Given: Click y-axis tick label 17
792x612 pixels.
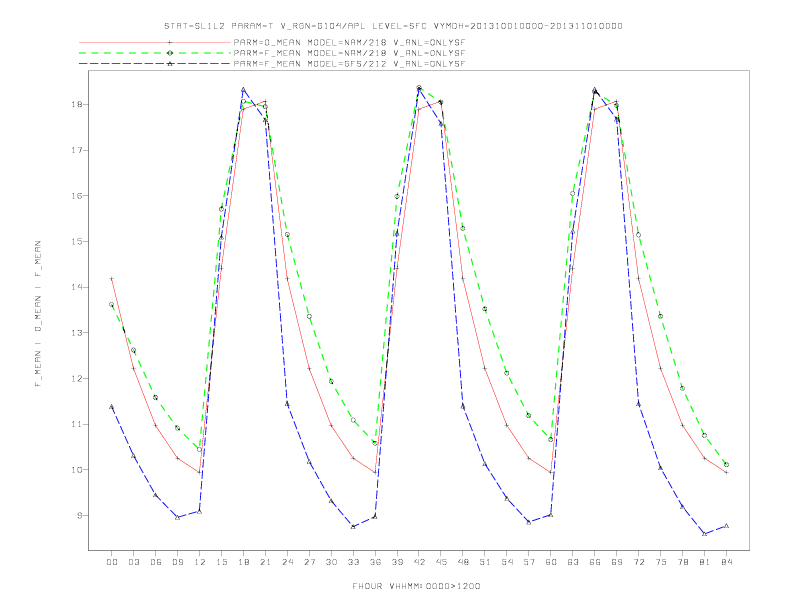Looking at the screenshot, I should [78, 150].
